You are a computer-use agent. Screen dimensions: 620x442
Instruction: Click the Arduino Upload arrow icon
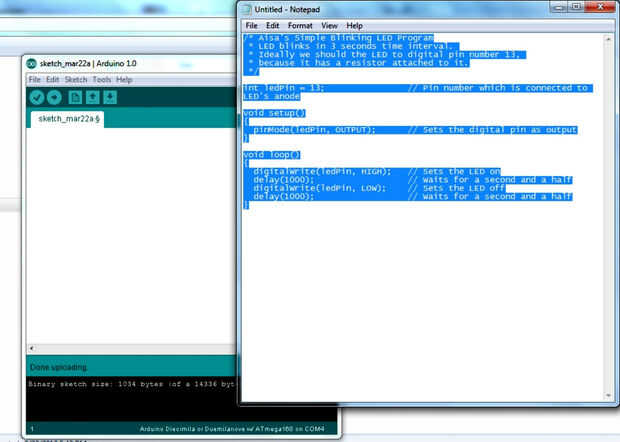[54, 97]
